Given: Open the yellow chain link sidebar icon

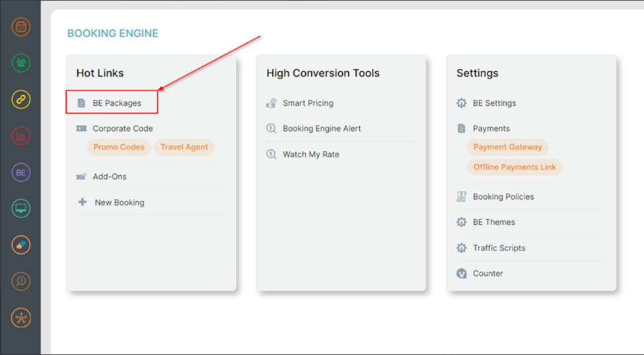Looking at the screenshot, I should 20,100.
